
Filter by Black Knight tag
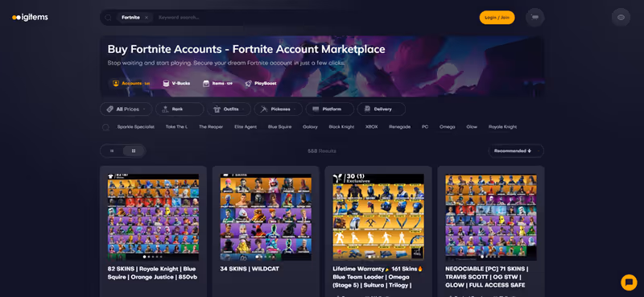[x=341, y=127]
